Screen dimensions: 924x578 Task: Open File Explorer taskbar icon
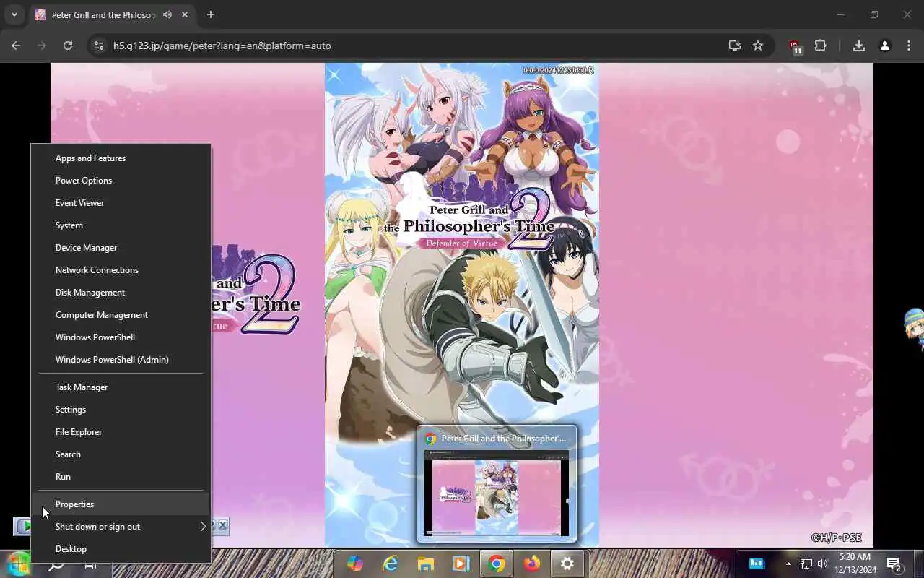[425, 564]
